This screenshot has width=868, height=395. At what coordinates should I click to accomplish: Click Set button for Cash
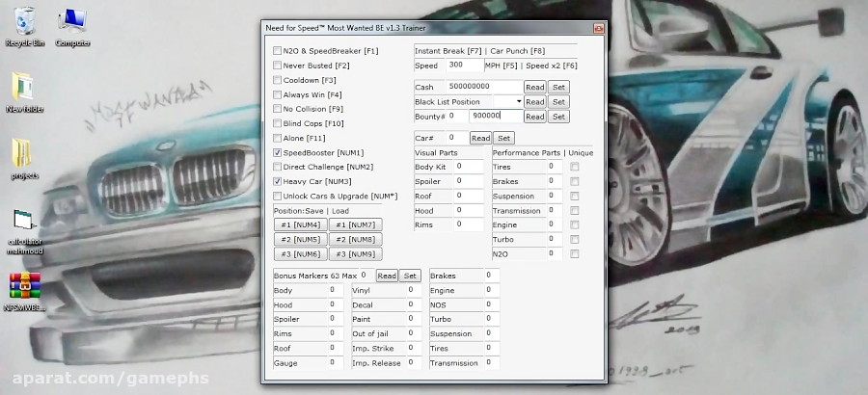(x=558, y=87)
